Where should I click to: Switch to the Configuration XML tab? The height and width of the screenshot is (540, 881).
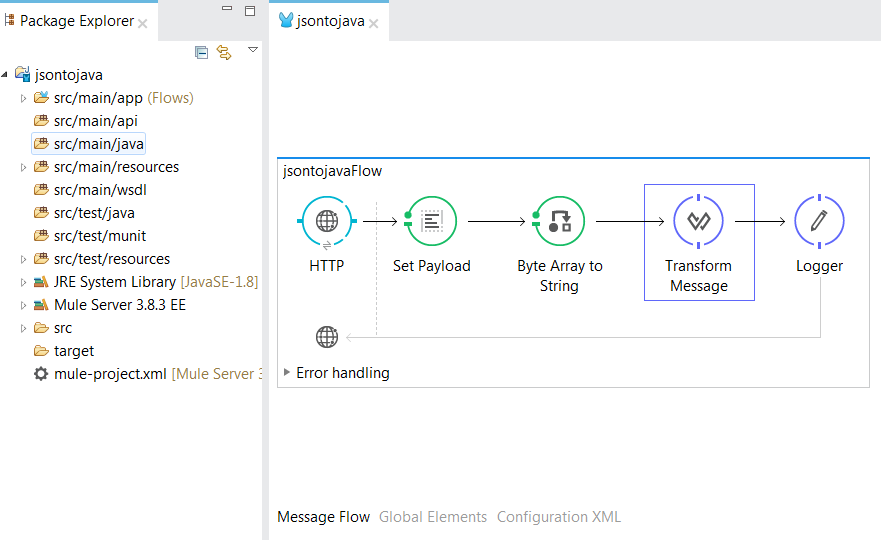(558, 517)
